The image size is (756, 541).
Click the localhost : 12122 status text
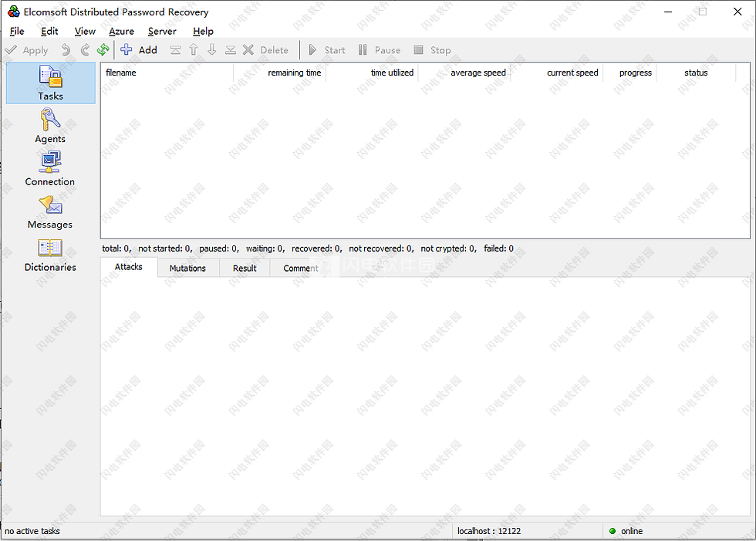pyautogui.click(x=489, y=531)
